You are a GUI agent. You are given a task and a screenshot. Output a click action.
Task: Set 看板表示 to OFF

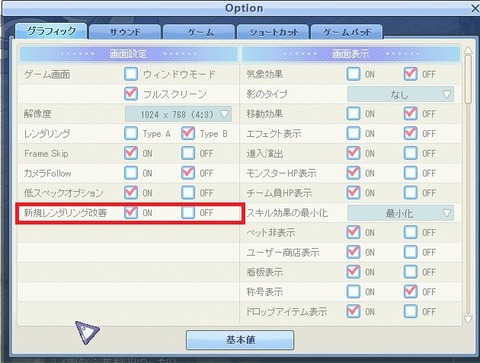(x=410, y=272)
